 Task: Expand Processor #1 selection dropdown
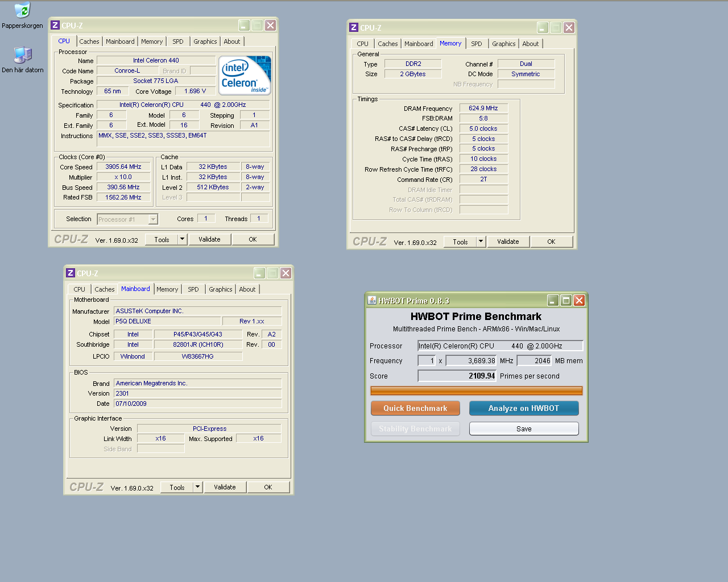pos(153,219)
